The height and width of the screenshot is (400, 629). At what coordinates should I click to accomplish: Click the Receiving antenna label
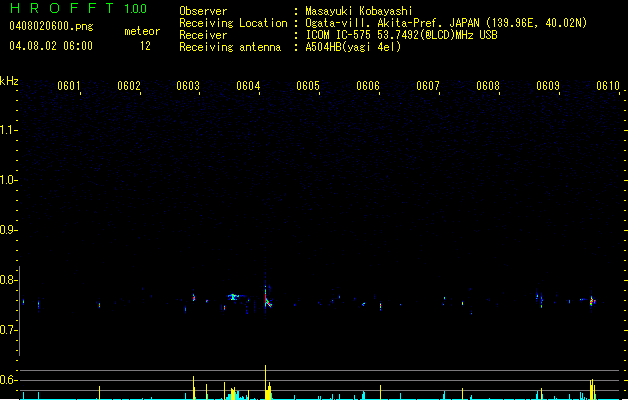tap(230, 47)
